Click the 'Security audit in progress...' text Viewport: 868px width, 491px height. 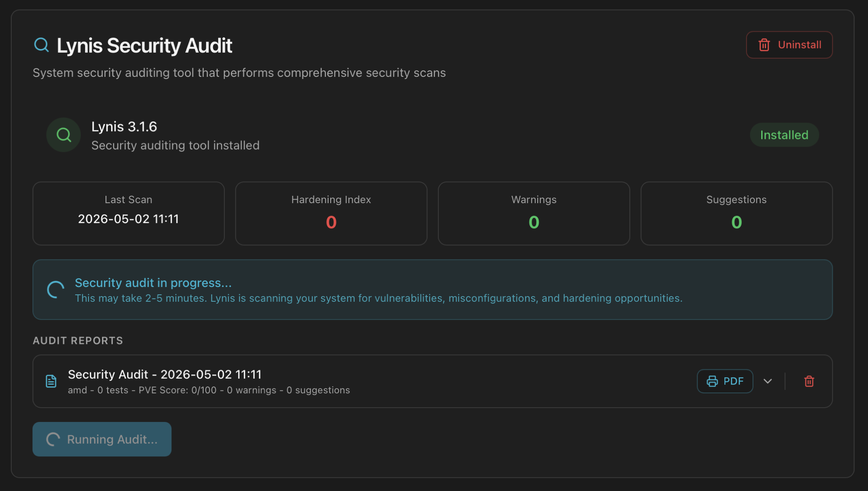pyautogui.click(x=153, y=283)
